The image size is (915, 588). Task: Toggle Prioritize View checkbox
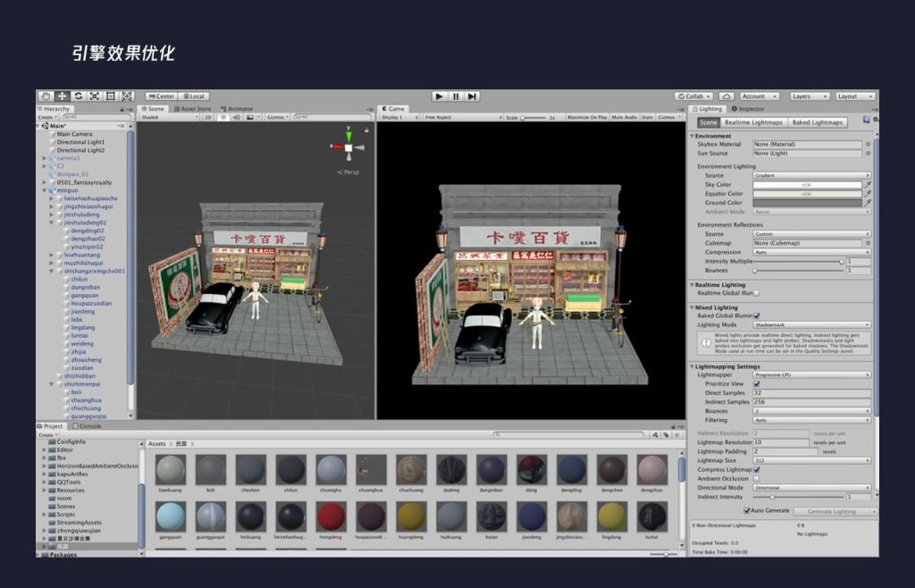[757, 384]
